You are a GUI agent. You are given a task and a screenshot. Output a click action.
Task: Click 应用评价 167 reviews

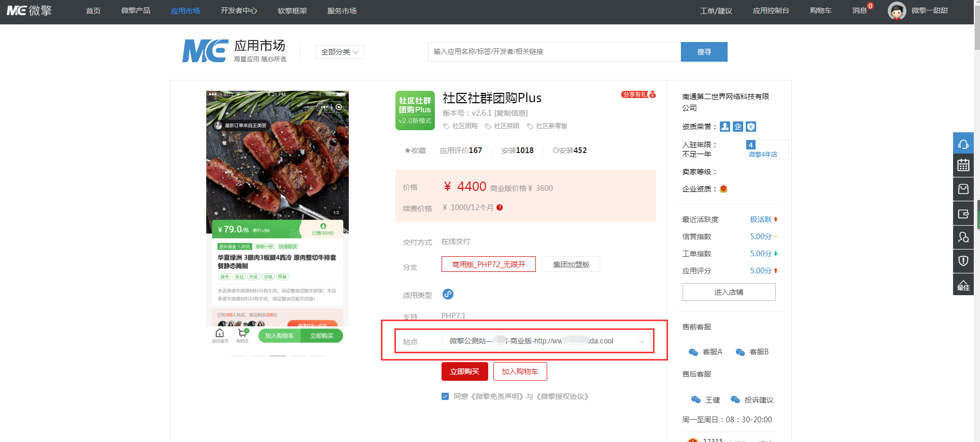click(461, 150)
